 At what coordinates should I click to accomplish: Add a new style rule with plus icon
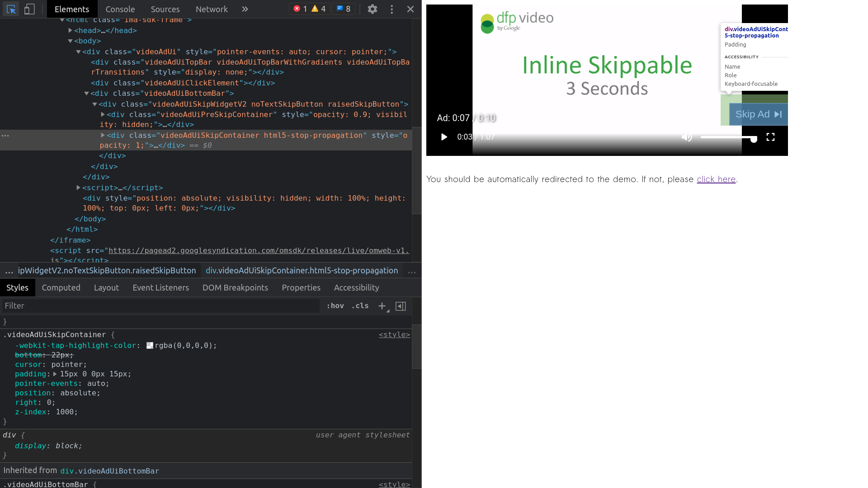point(381,306)
